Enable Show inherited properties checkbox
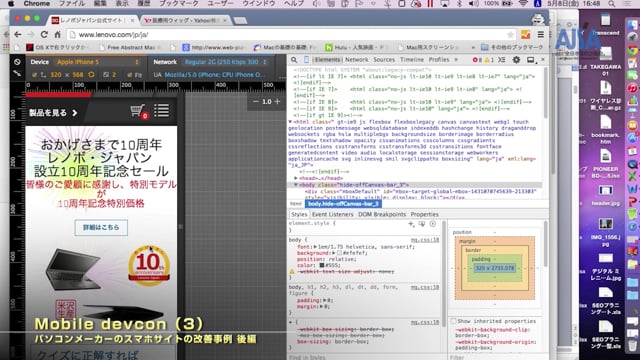This screenshot has height=360, width=640. point(453,321)
